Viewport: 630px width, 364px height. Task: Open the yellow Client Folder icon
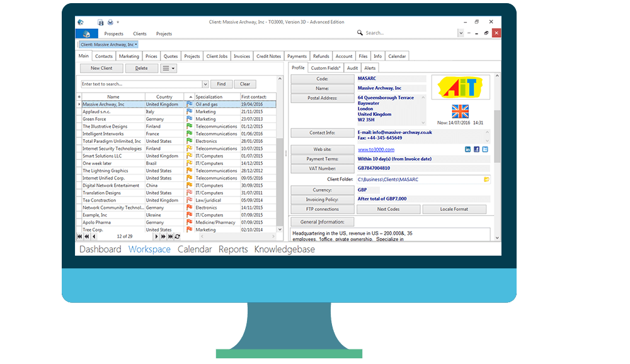(485, 179)
